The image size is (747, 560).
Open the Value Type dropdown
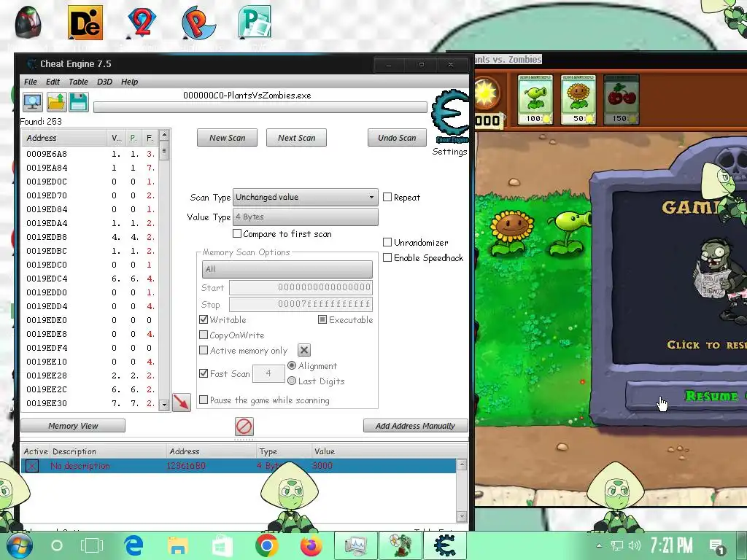coord(306,217)
